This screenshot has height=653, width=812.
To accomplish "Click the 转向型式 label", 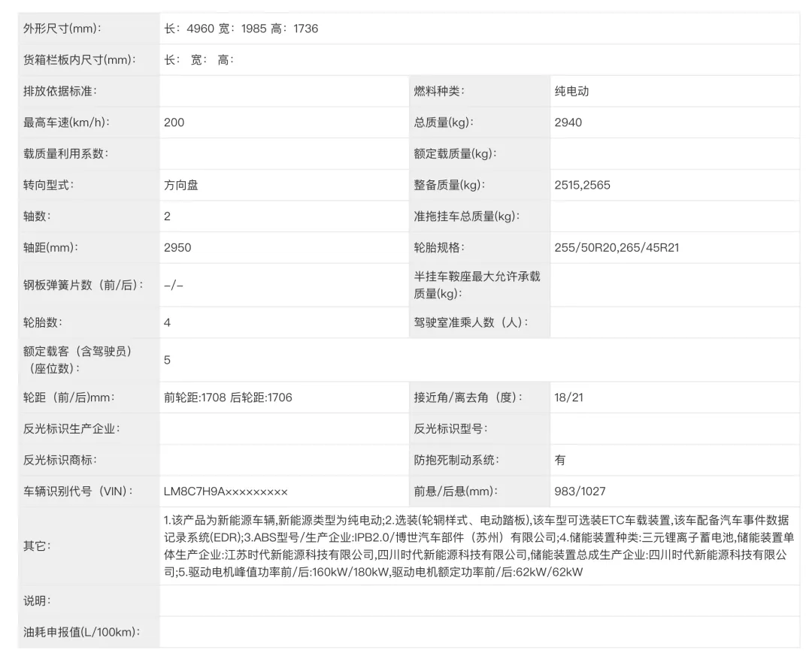I will [48, 185].
